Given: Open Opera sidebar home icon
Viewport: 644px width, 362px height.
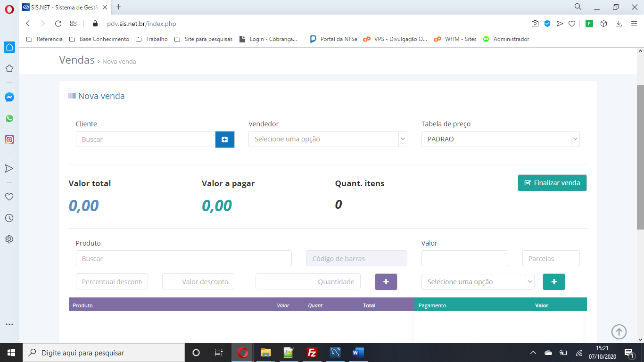Looking at the screenshot, I should pos(9,47).
